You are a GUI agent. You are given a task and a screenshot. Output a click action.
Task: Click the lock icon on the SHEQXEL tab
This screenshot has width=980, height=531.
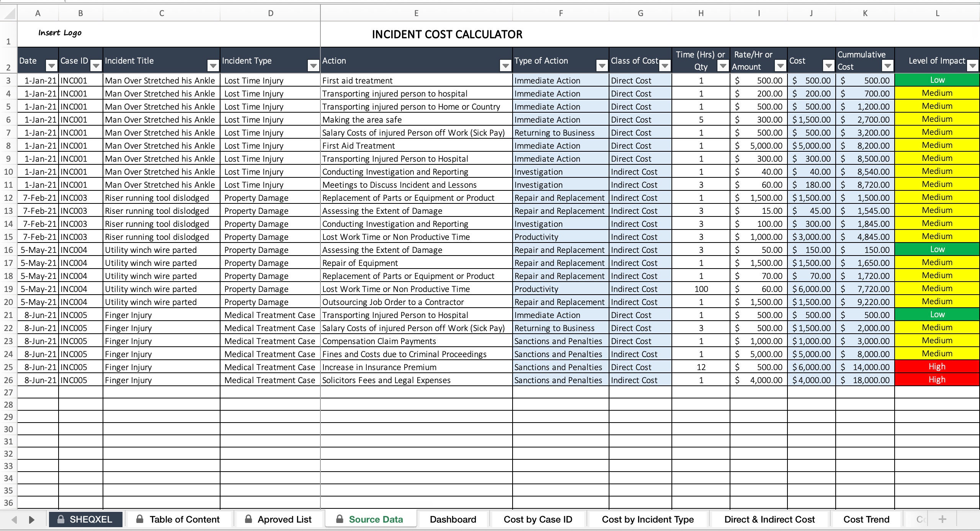point(60,520)
